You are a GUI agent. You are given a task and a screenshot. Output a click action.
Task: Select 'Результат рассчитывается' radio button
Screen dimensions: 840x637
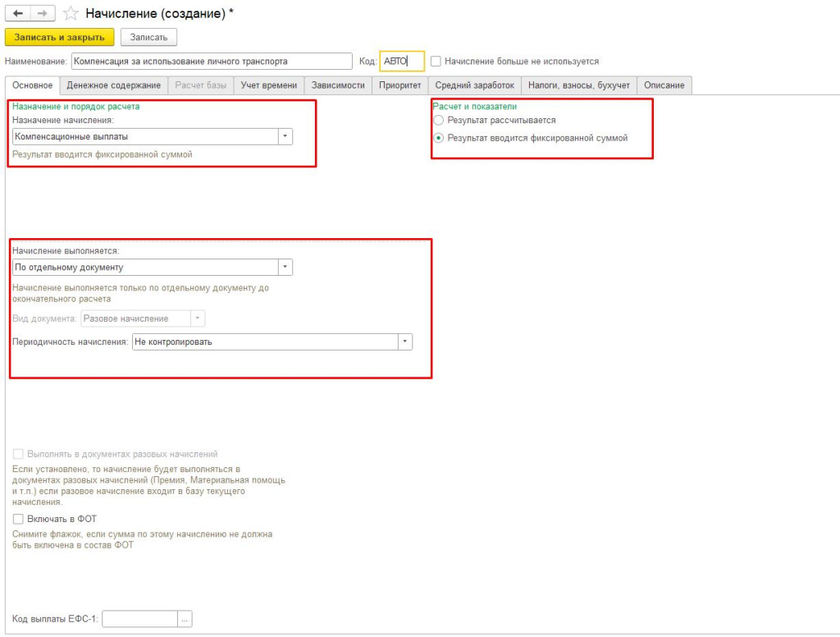(x=439, y=121)
